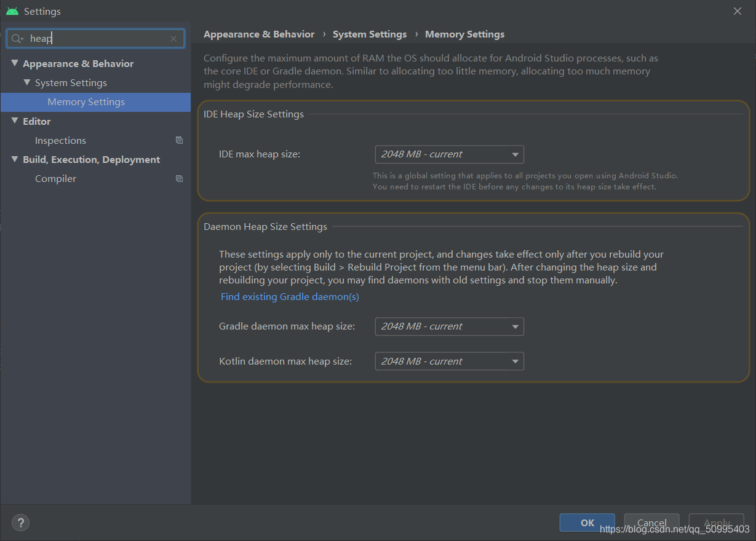Select System Settings in the tree
Image resolution: width=756 pixels, height=541 pixels.
(x=71, y=82)
